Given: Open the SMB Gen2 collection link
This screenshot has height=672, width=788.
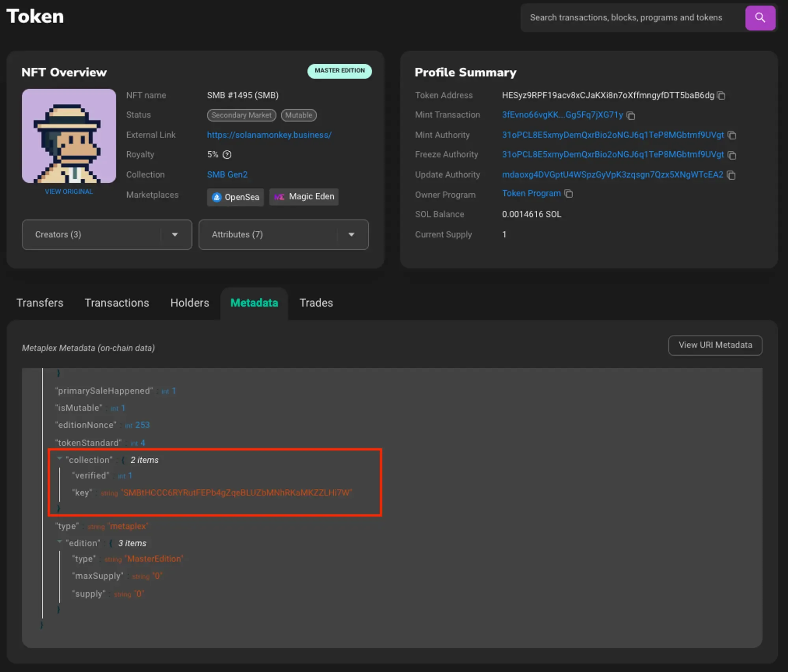Looking at the screenshot, I should (227, 174).
